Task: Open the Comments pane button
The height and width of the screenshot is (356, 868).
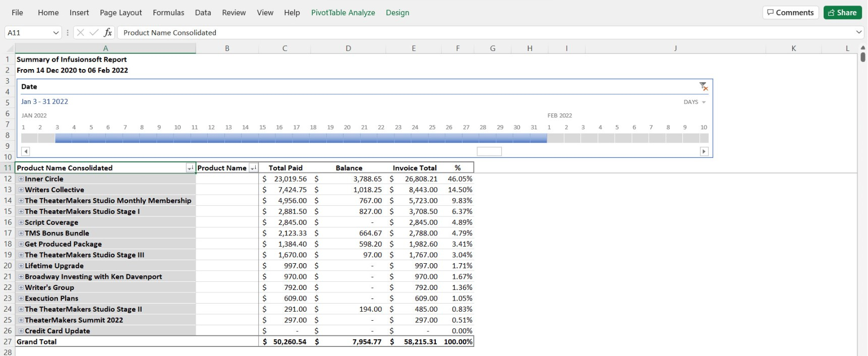Action: [790, 13]
